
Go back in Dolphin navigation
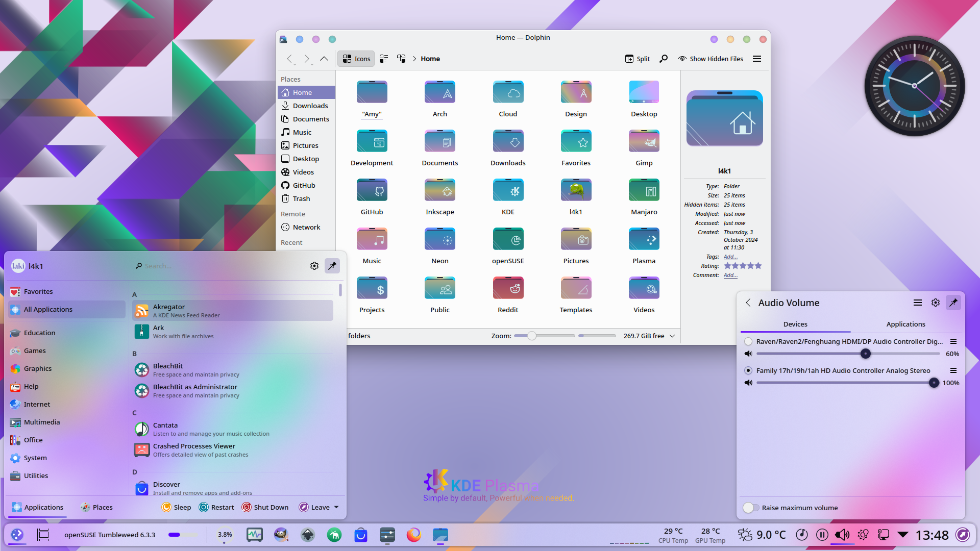pos(289,59)
